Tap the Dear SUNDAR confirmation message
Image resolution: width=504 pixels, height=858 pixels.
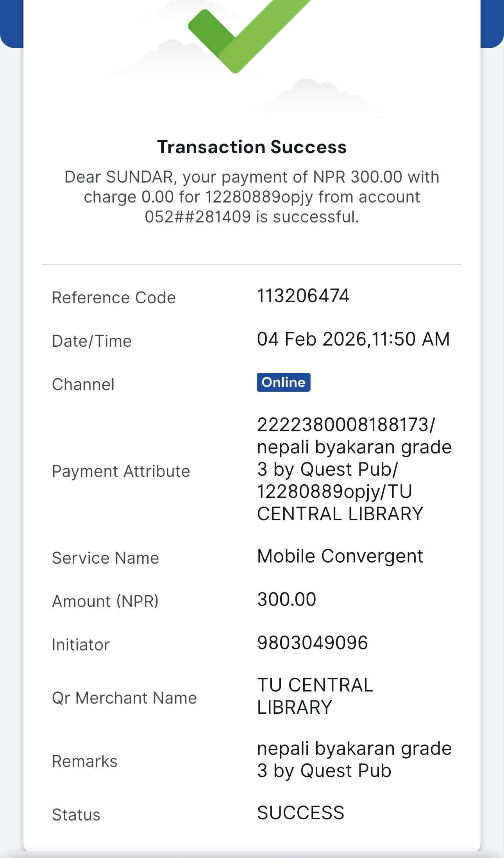pyautogui.click(x=252, y=197)
